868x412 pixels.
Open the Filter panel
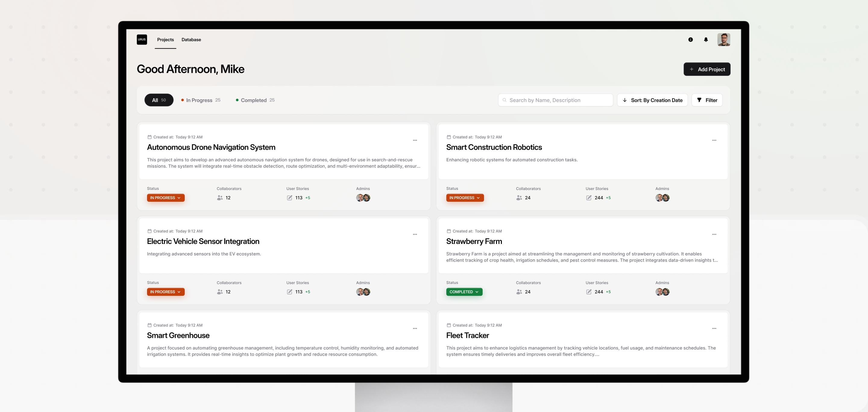click(706, 100)
